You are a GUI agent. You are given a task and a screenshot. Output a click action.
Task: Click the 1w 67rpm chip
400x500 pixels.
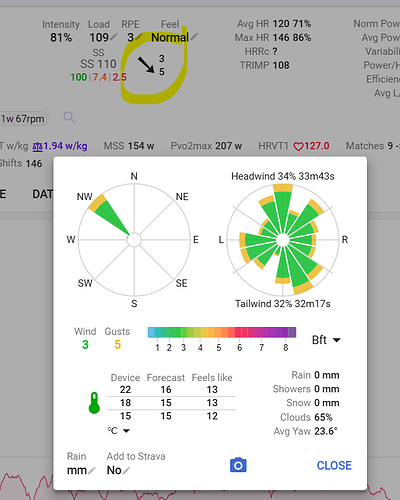[23, 119]
